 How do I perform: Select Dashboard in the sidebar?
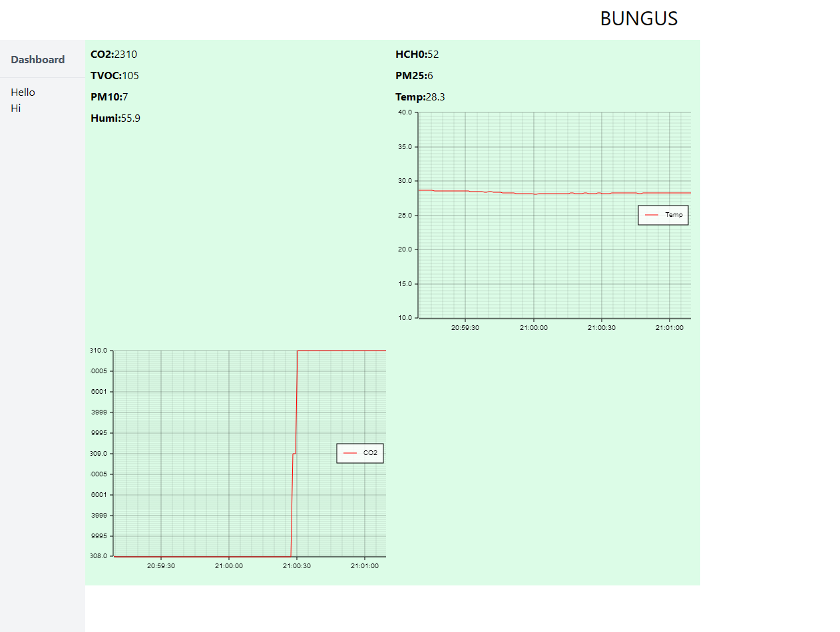coord(37,59)
